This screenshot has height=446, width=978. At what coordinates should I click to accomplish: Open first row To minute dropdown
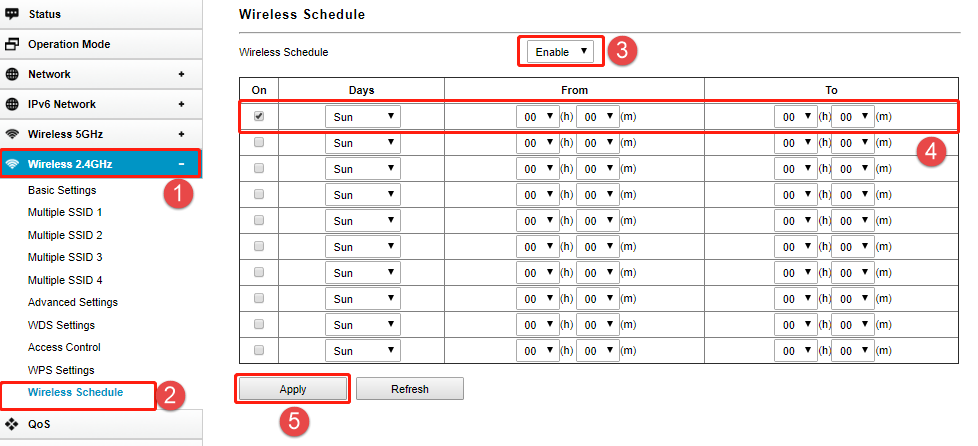[x=853, y=117]
